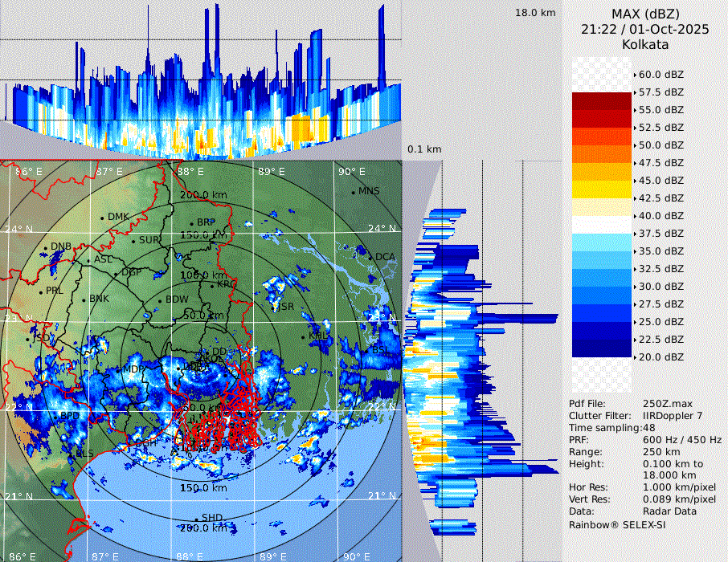728x562 pixels.
Task: Click the arrow tick beside 20.0 dBZ
Action: tap(635, 356)
